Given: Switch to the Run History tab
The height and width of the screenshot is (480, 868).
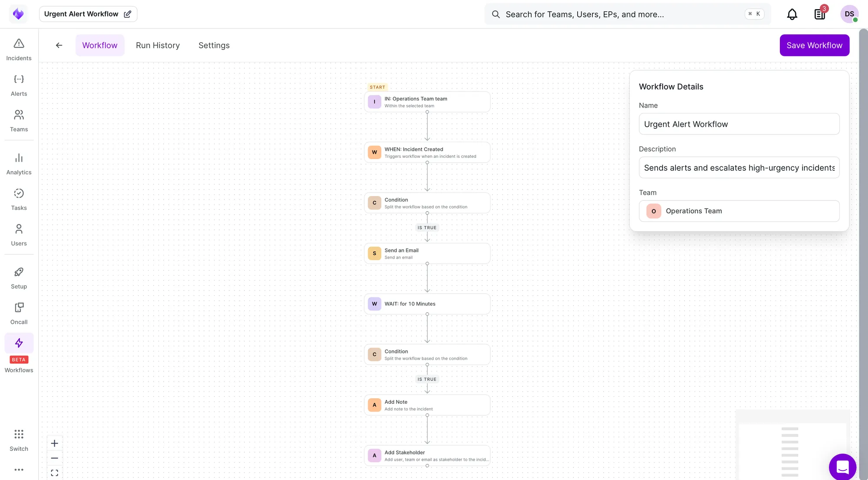Looking at the screenshot, I should pyautogui.click(x=158, y=45).
